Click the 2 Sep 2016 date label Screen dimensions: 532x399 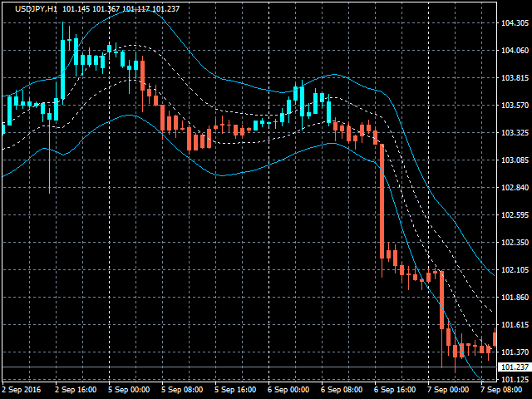(22, 389)
